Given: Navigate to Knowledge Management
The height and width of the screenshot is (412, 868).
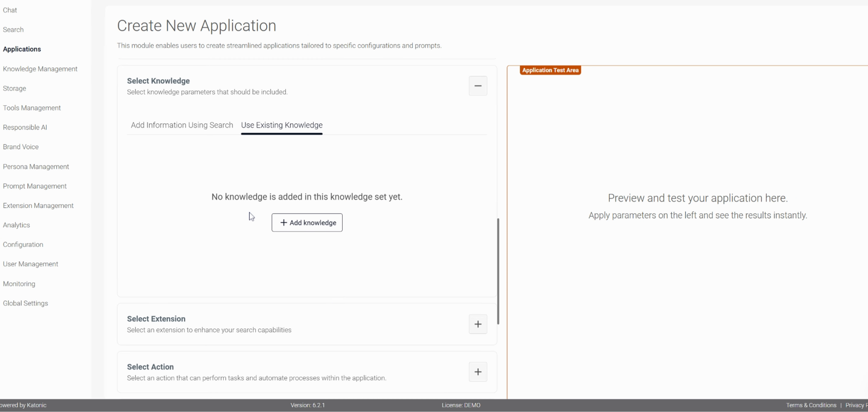Looking at the screenshot, I should tap(40, 69).
